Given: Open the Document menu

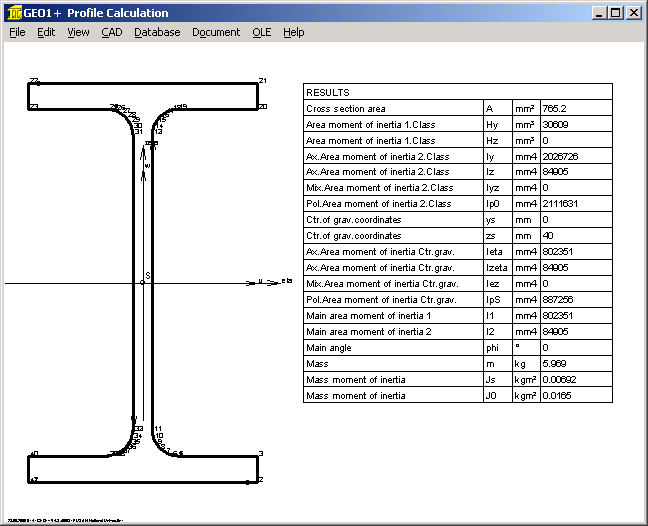Looking at the screenshot, I should click(216, 32).
